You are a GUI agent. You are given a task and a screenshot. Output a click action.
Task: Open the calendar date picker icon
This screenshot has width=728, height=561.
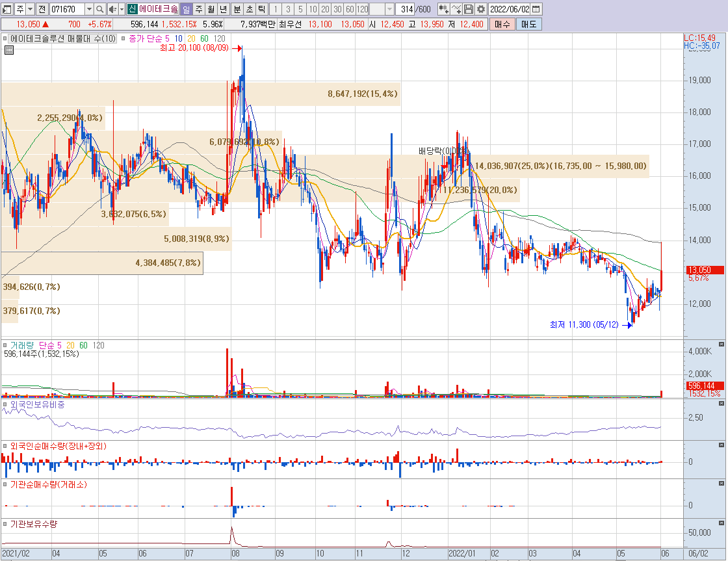[x=536, y=9]
